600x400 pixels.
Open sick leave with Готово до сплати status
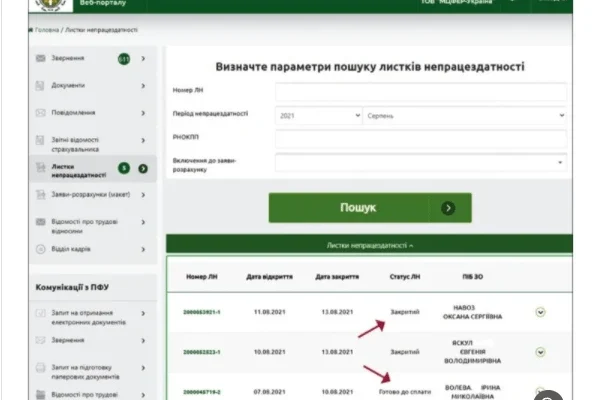(x=202, y=392)
